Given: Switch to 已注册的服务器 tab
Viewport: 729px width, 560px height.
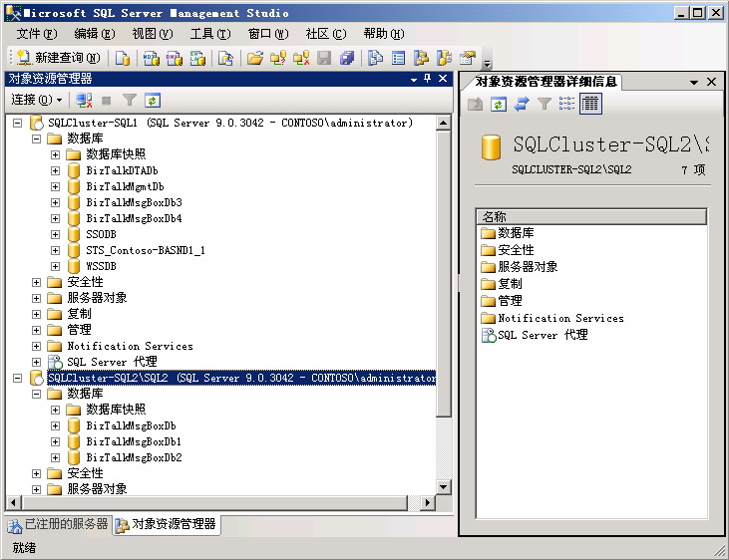Looking at the screenshot, I should [58, 525].
